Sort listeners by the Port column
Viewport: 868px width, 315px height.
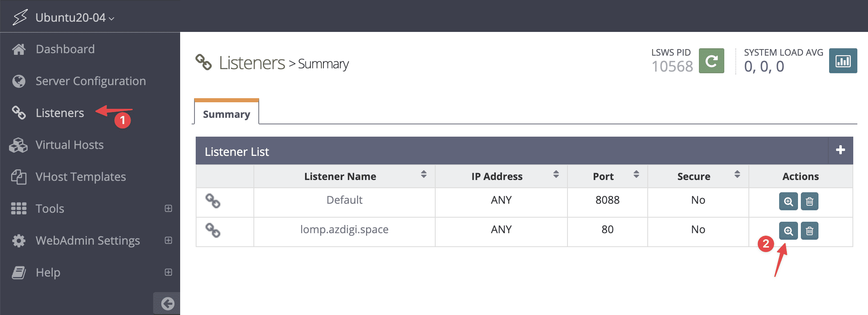(x=636, y=175)
